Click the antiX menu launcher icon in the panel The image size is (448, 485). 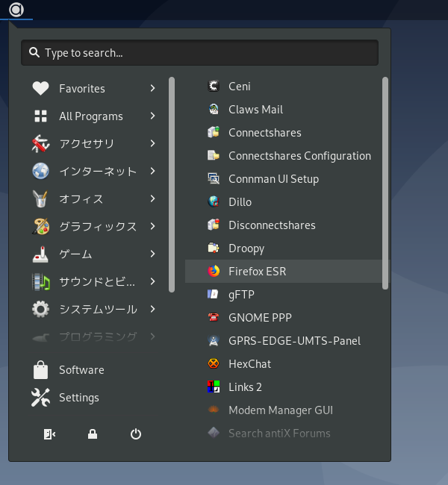pos(16,10)
